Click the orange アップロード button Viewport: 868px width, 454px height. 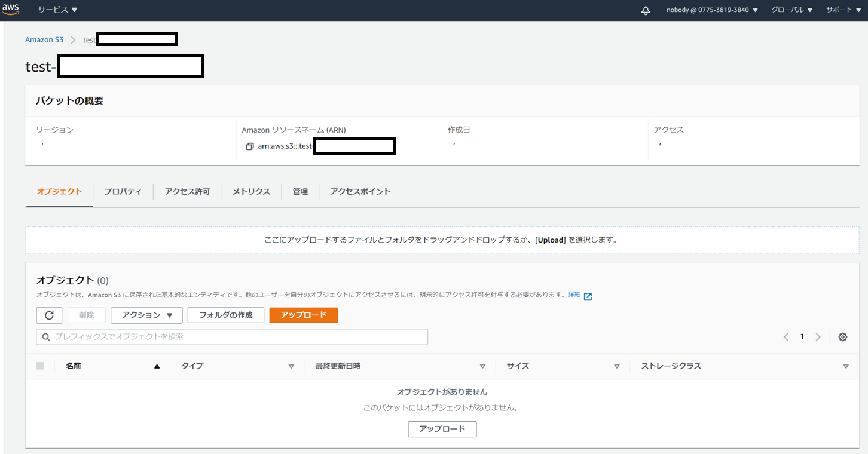(304, 315)
